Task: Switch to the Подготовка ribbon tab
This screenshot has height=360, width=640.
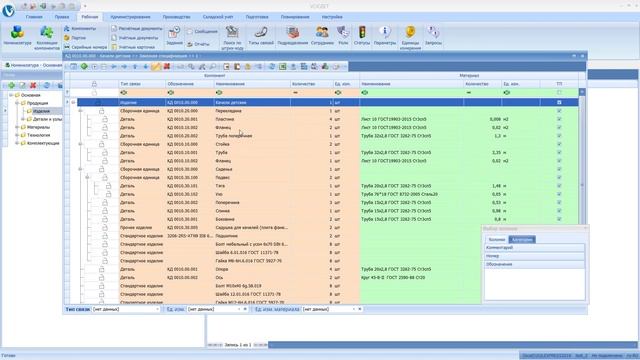Action: coord(257,17)
